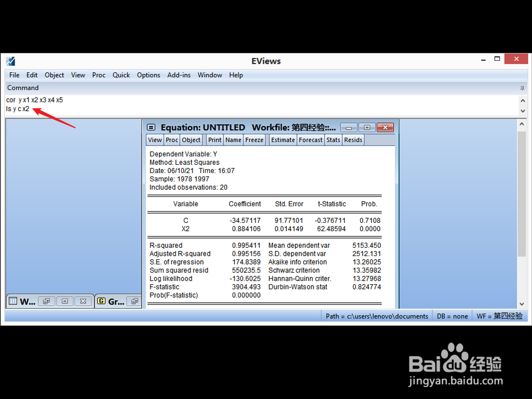Viewport: 532px width, 399px height.
Task: Close the minimized Workfile window
Action: (83, 301)
